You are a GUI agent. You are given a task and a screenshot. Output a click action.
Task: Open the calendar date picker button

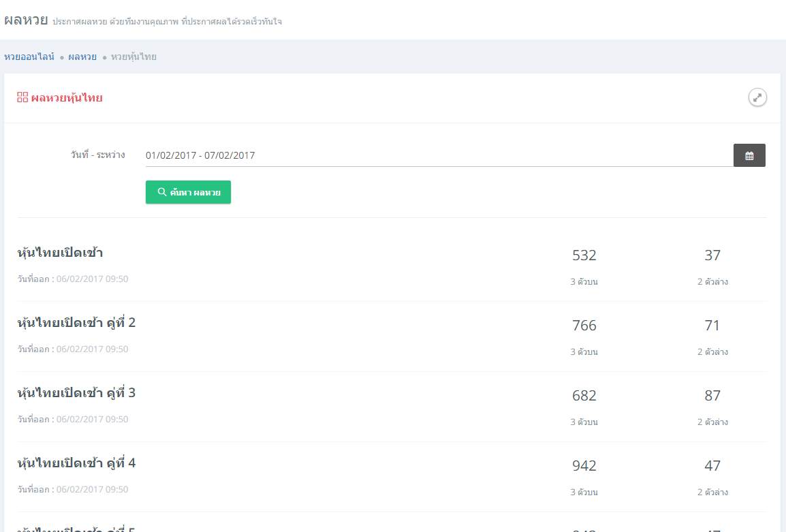coord(749,155)
